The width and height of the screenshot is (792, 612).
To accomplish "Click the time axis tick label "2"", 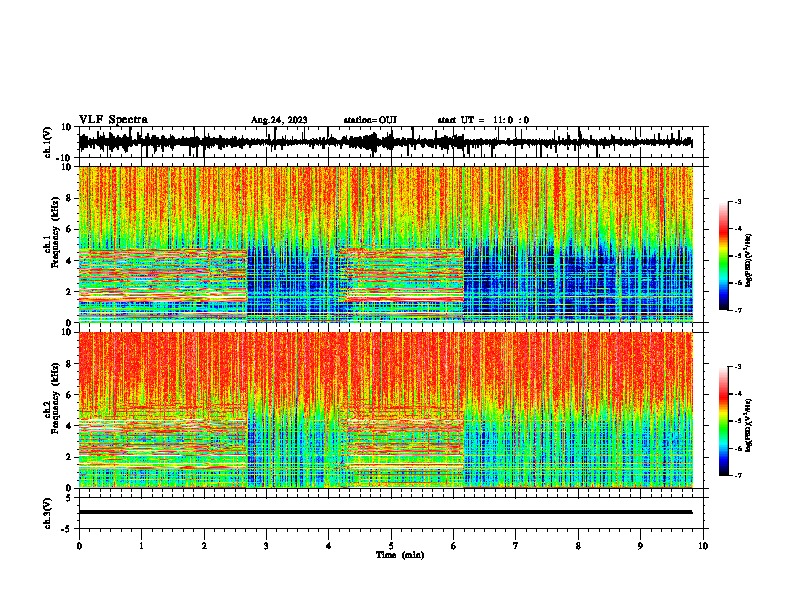I will tap(204, 545).
